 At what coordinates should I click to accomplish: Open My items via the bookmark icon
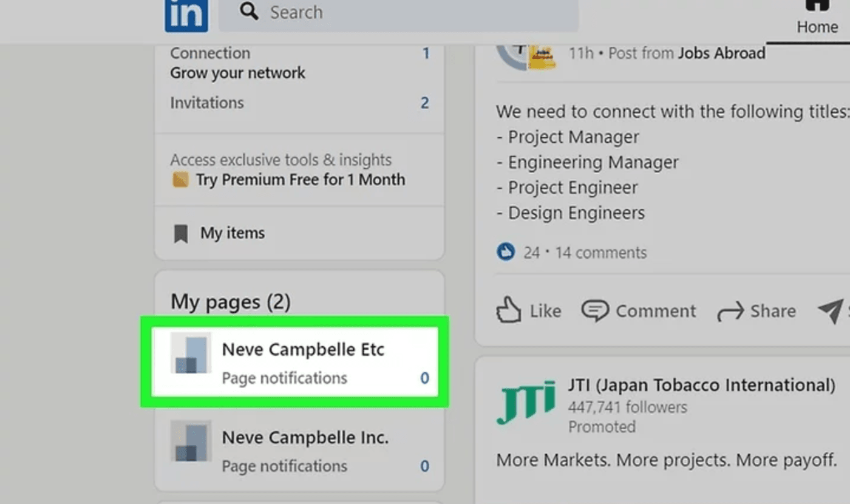pos(182,232)
